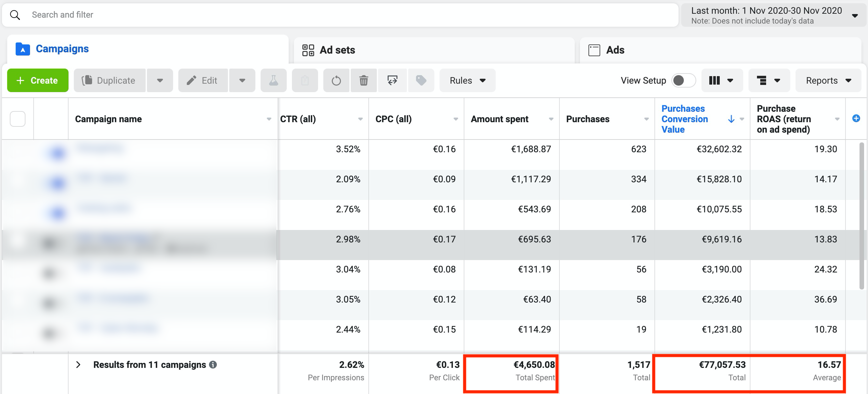Click the import/export arrows icon
Screen dimensions: 868x394
393,80
